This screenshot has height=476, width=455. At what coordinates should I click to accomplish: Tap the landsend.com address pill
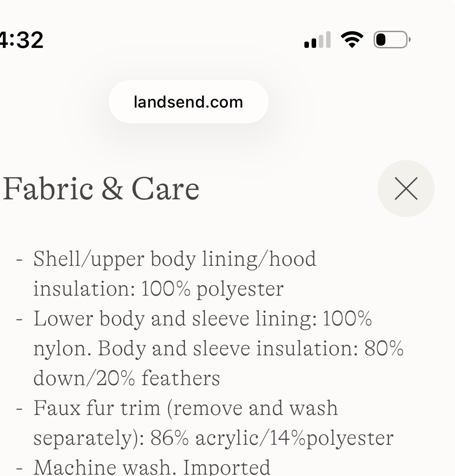[x=188, y=102]
